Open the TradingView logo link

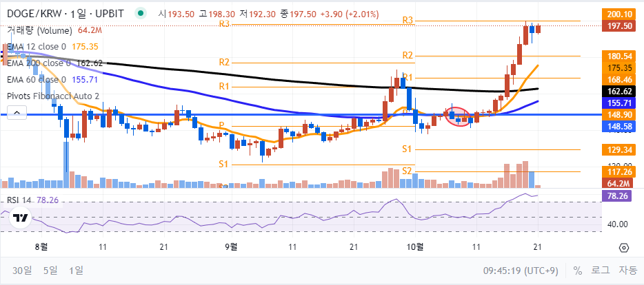[x=20, y=218]
